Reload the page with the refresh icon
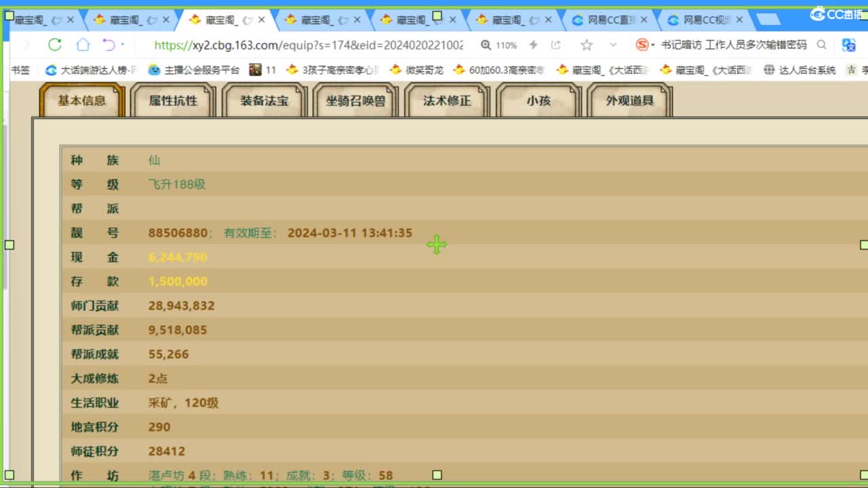Viewport: 868px width, 488px height. coord(55,45)
